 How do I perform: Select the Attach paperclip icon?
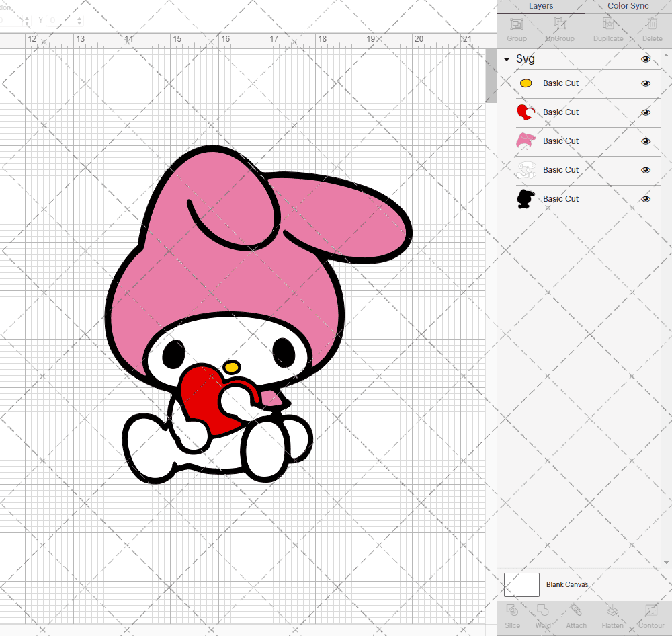tap(576, 610)
